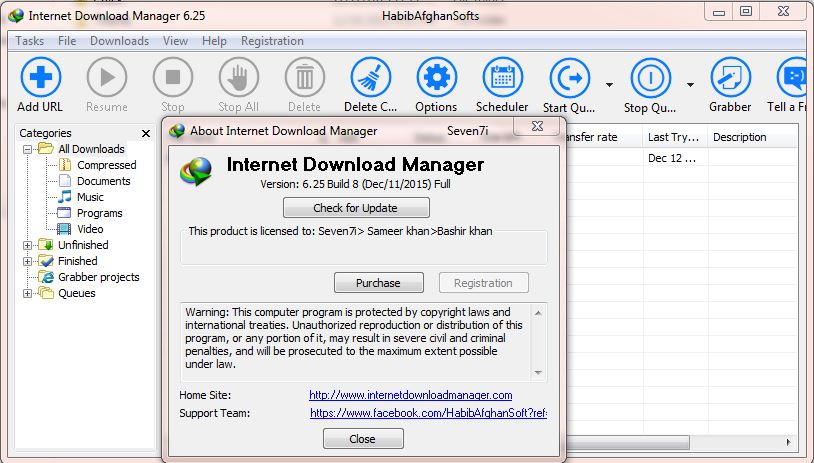This screenshot has height=463, width=814.
Task: Click the Dec 12 last try cell
Action: 675,158
